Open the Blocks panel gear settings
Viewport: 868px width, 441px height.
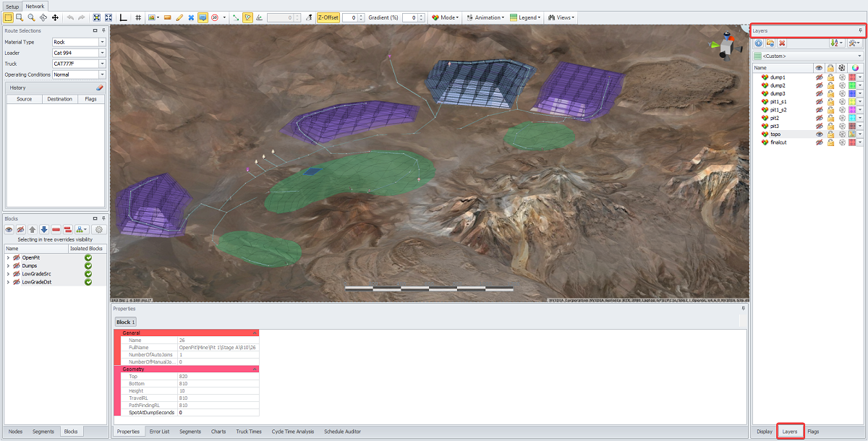point(99,230)
